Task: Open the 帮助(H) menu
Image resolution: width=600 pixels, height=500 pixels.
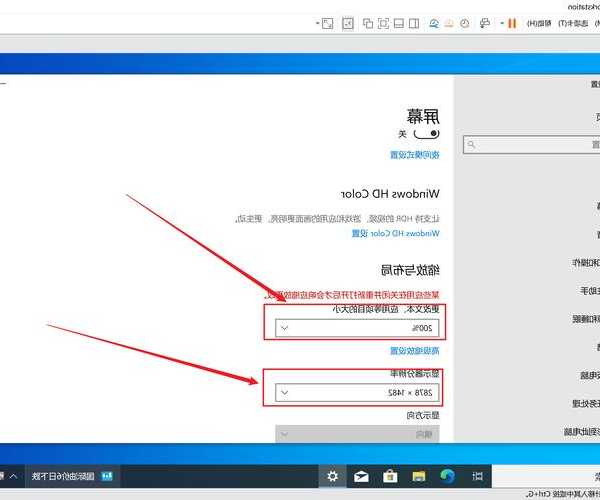Action: (x=541, y=22)
